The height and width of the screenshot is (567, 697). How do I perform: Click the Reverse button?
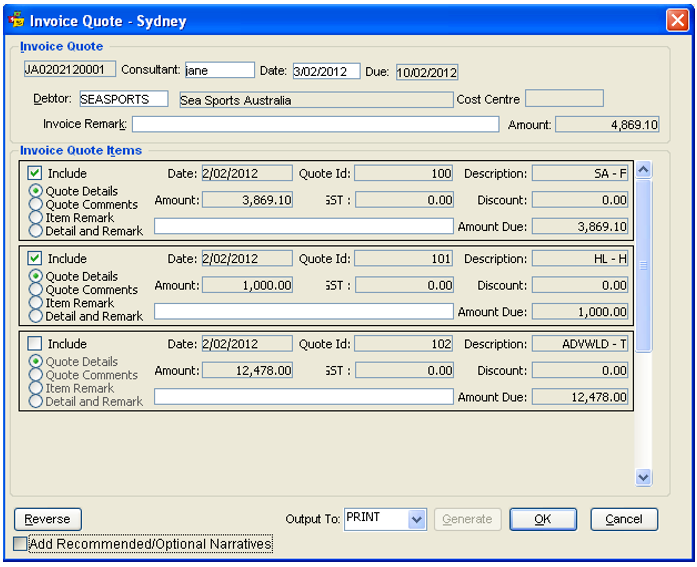click(48, 519)
